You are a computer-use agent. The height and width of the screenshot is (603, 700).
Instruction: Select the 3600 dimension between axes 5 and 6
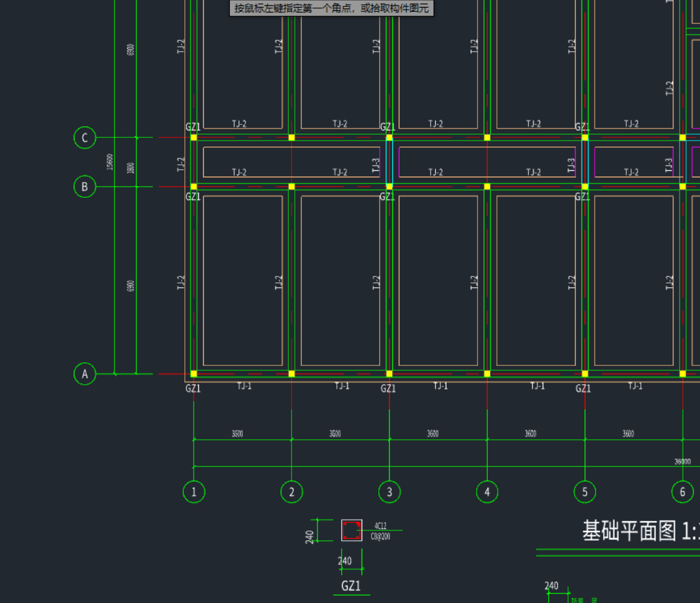click(628, 433)
